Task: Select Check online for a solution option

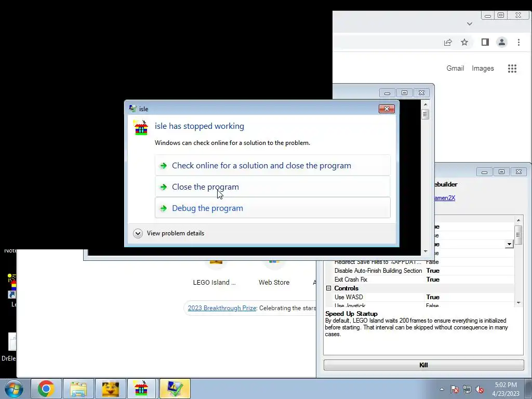Action: (272, 165)
